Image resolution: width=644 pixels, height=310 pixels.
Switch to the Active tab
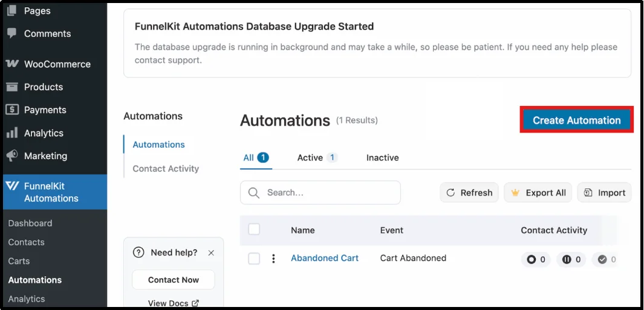tap(317, 157)
